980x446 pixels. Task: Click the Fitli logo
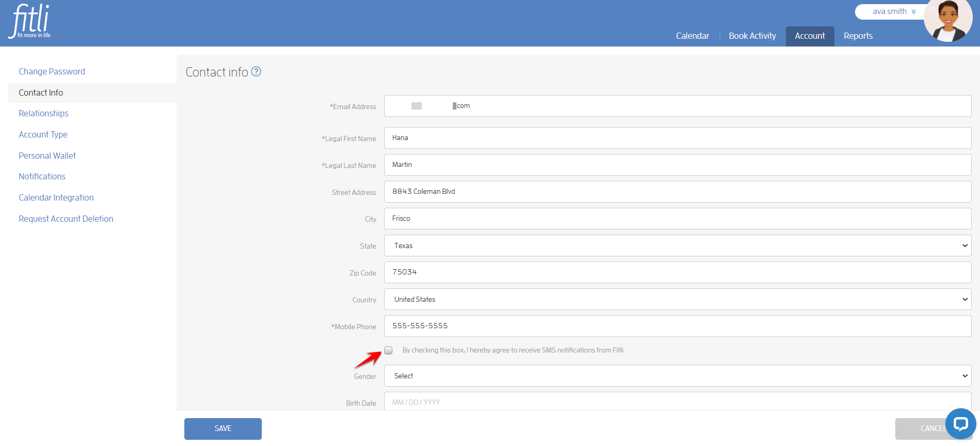29,21
